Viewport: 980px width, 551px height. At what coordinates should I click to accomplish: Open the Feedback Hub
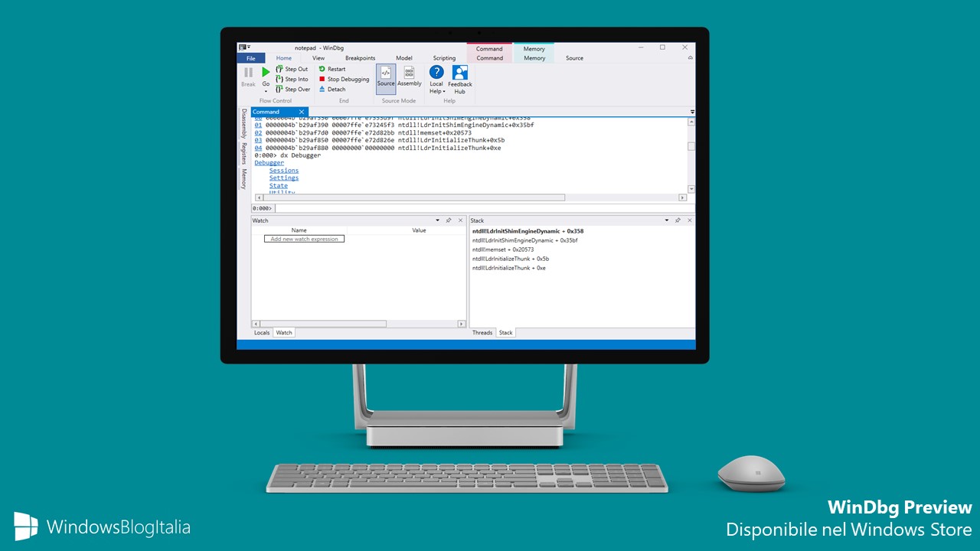(x=460, y=80)
